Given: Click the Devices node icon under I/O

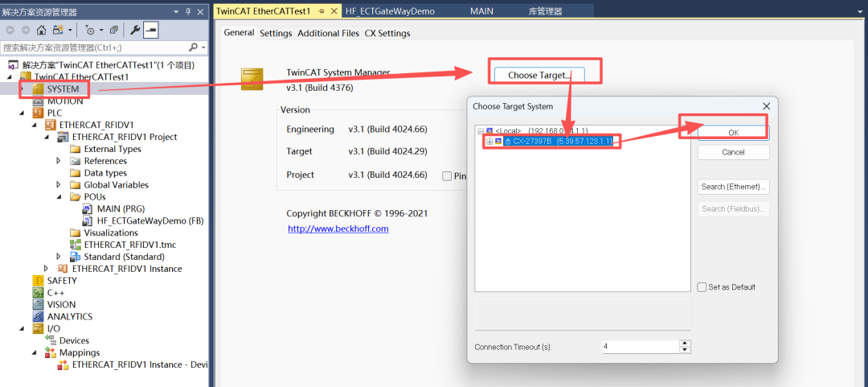Looking at the screenshot, I should [51, 340].
